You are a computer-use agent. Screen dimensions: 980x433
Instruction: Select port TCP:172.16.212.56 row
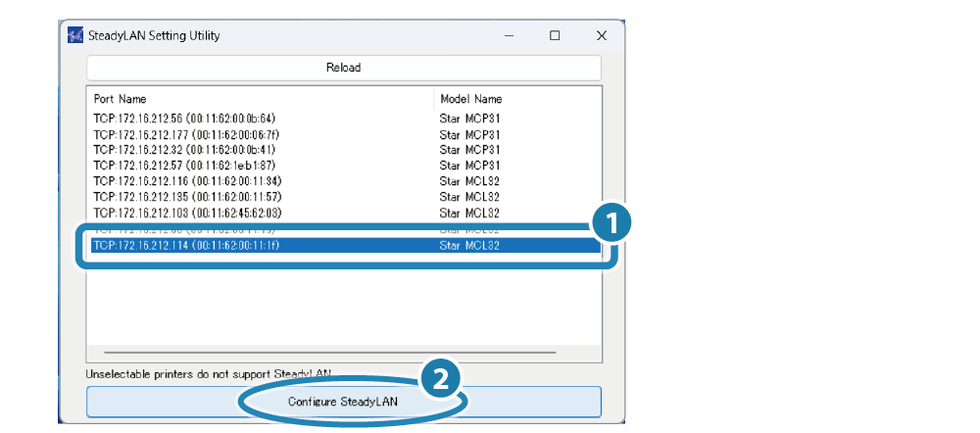point(345,119)
